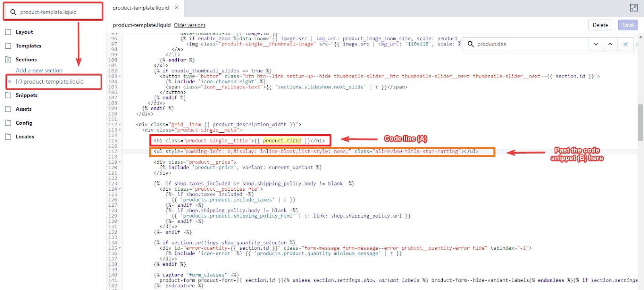Click the Config folder icon
The image size is (644, 290).
tap(8, 123)
